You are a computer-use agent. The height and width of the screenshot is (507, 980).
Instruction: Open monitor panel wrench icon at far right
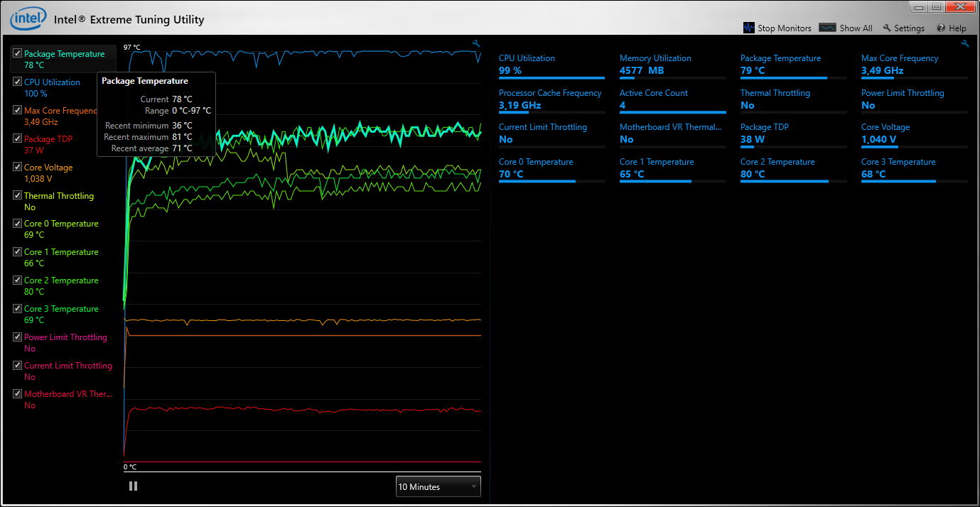tap(965, 43)
